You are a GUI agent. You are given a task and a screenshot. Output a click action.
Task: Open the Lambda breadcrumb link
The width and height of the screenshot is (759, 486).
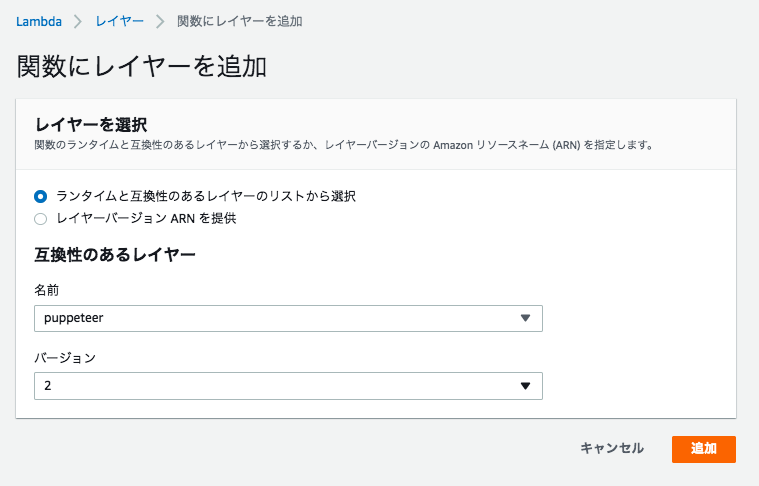(39, 22)
